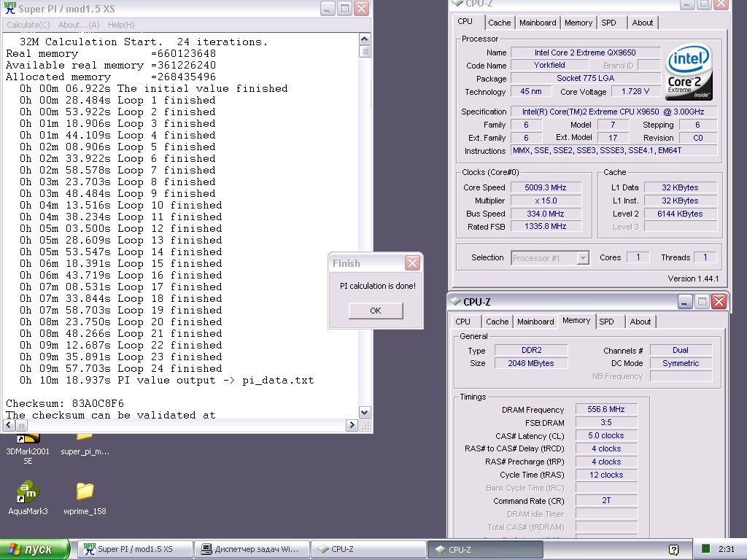The width and height of the screenshot is (747, 560).
Task: Select Mainboard tab in upper CPU-Z window
Action: (538, 23)
